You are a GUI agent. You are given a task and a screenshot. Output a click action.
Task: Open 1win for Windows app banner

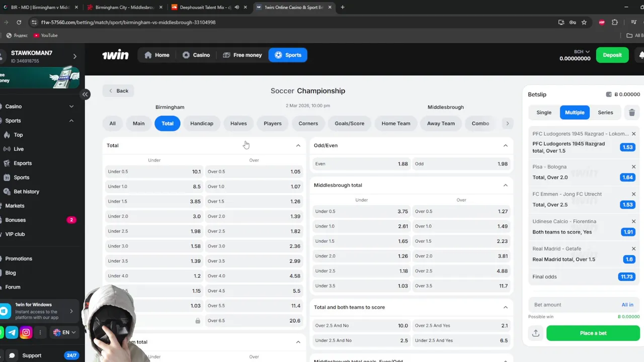click(39, 311)
